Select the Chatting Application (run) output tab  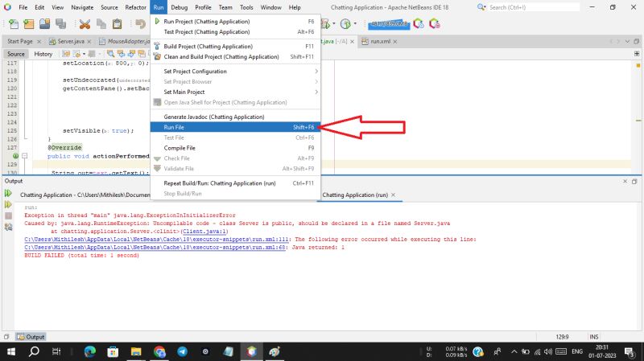(355, 195)
